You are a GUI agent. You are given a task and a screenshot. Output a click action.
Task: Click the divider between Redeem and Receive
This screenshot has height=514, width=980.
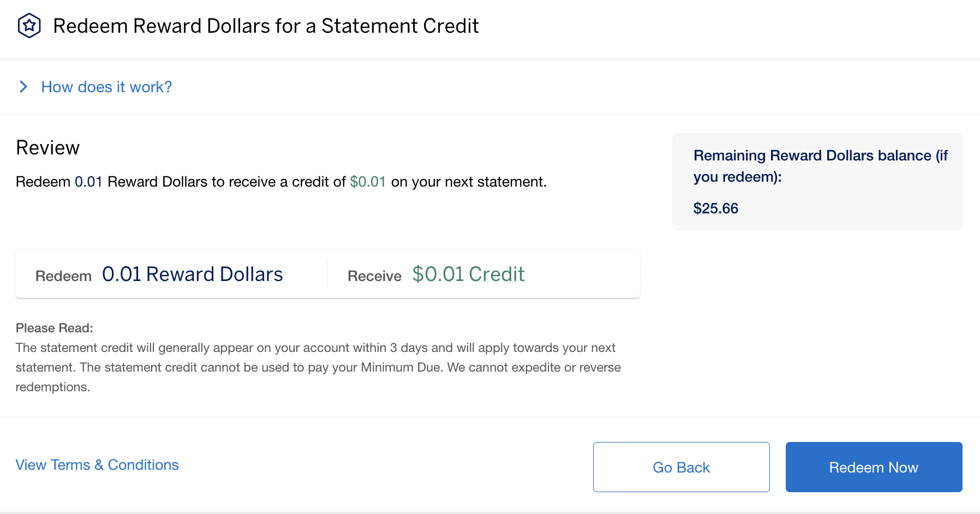[327, 274]
